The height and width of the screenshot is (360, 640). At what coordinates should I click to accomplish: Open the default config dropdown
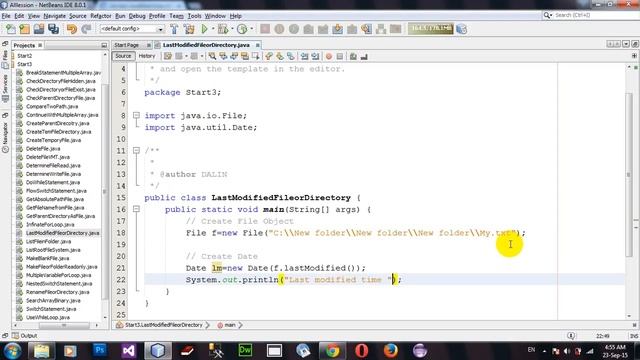point(132,29)
